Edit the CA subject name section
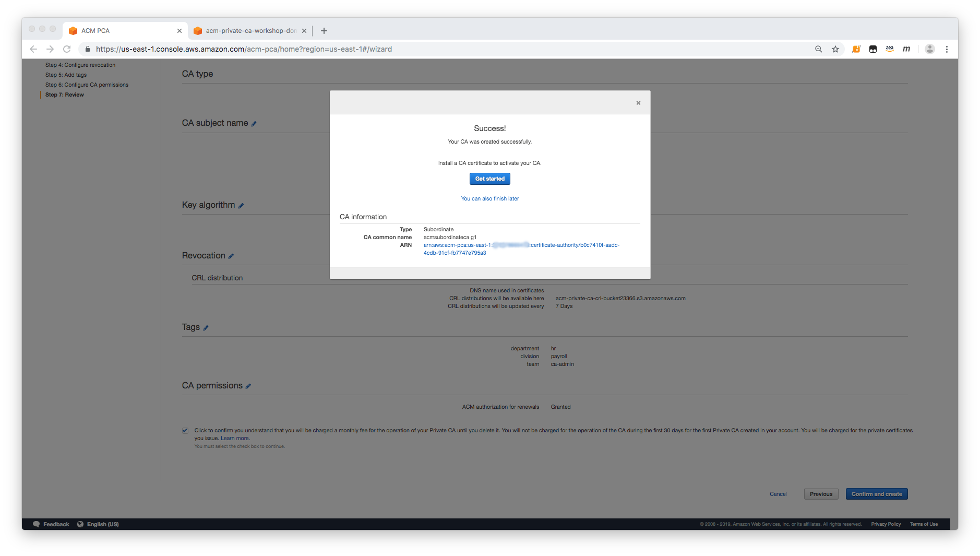This screenshot has width=980, height=556. [x=254, y=124]
